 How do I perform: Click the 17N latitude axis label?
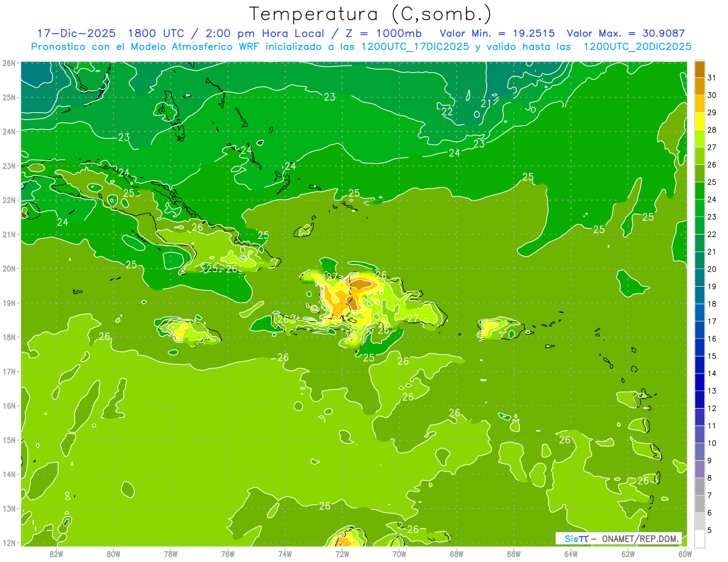(x=9, y=371)
